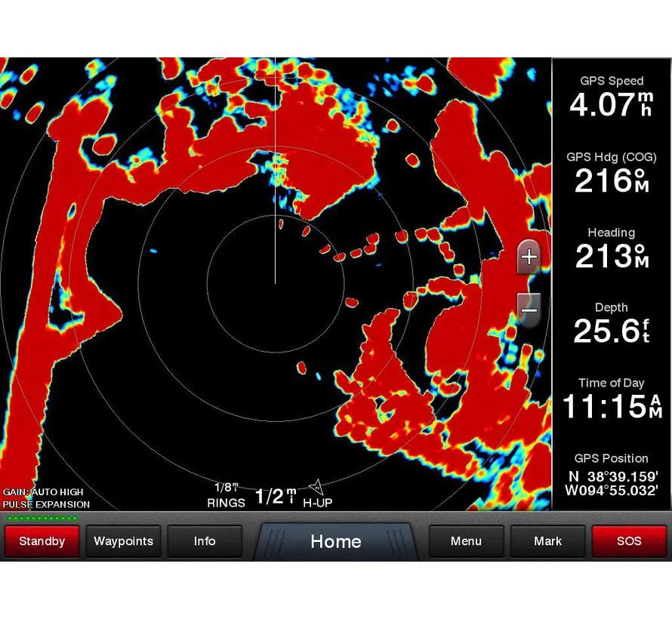The width and height of the screenshot is (672, 619).
Task: Open the Info screen
Action: click(205, 541)
